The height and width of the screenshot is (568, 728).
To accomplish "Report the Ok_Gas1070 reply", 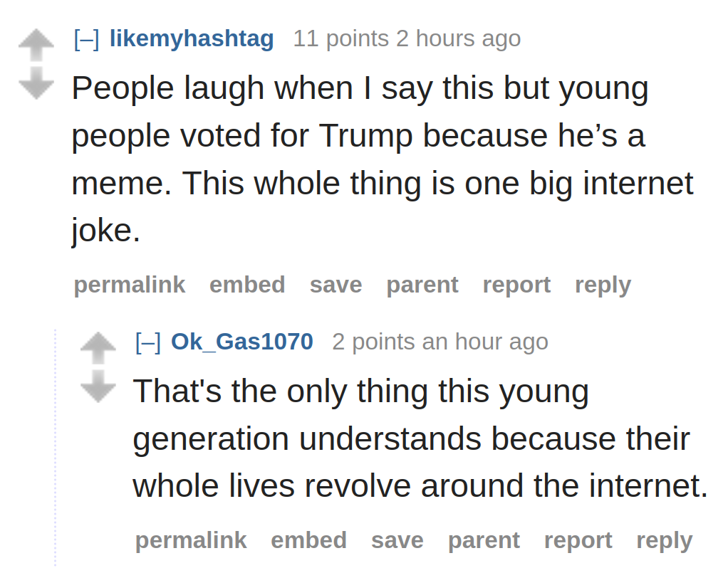I will tap(578, 540).
